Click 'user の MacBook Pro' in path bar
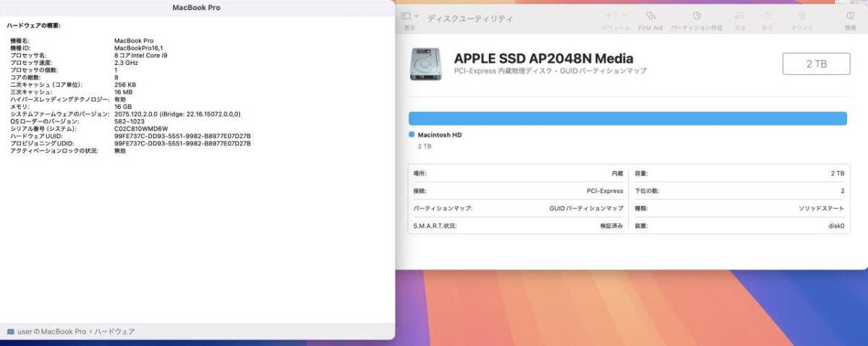Screen dimensions: 868x346 51,331
